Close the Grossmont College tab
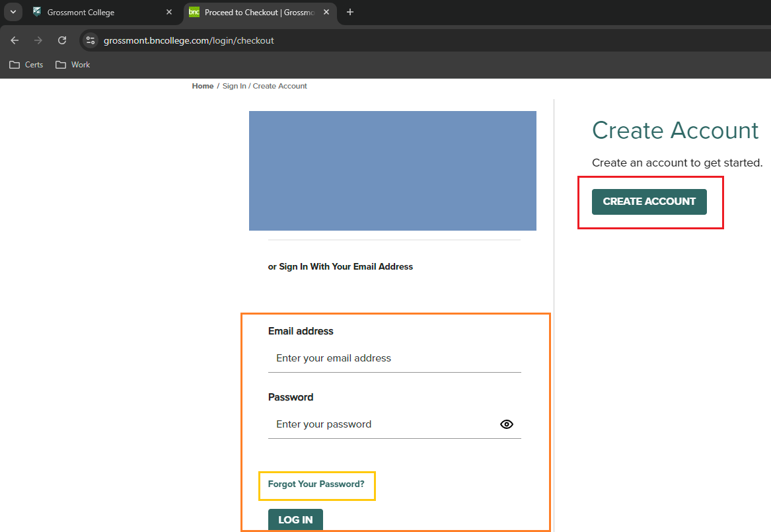Image resolution: width=771 pixels, height=532 pixels. (x=169, y=12)
